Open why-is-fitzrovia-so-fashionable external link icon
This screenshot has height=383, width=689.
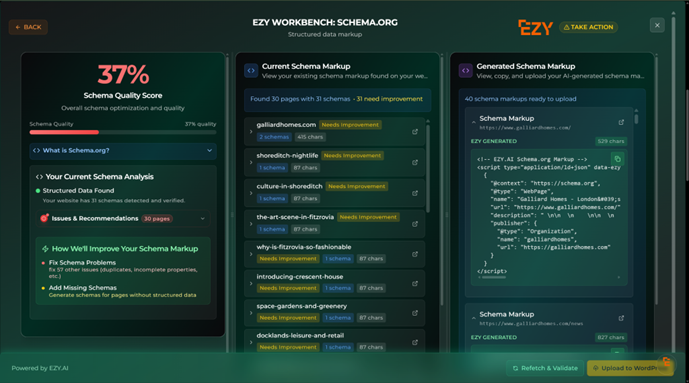415,254
